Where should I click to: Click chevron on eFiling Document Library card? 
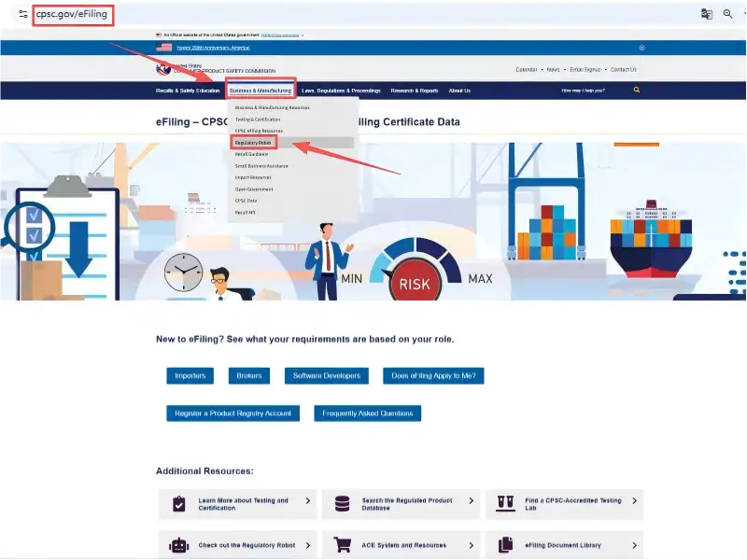[x=635, y=545]
